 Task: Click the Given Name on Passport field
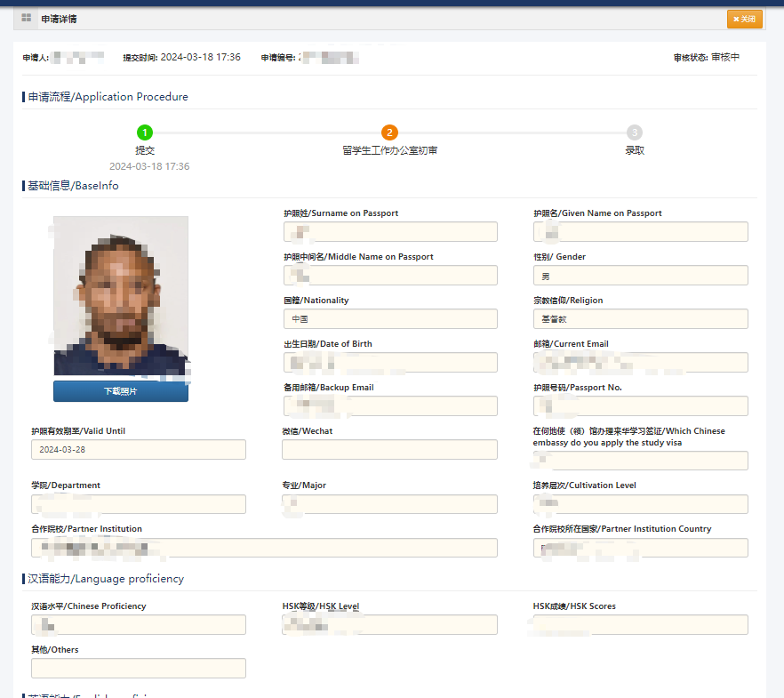coord(640,232)
